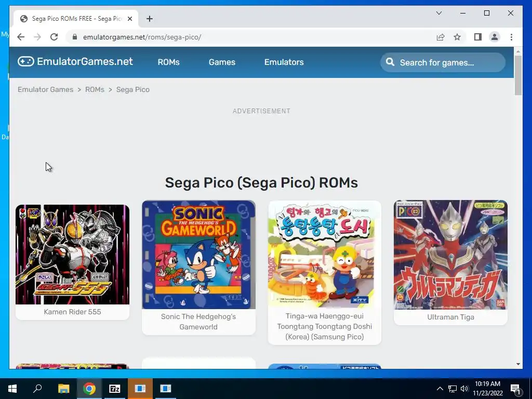Screen dimensions: 532x399
Task: Open a new browser tab
Action: pos(150,19)
